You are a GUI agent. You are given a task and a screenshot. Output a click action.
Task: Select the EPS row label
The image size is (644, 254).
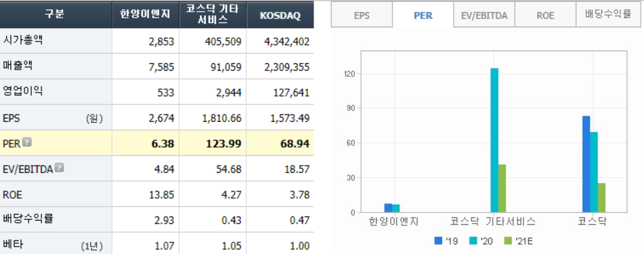pos(11,118)
